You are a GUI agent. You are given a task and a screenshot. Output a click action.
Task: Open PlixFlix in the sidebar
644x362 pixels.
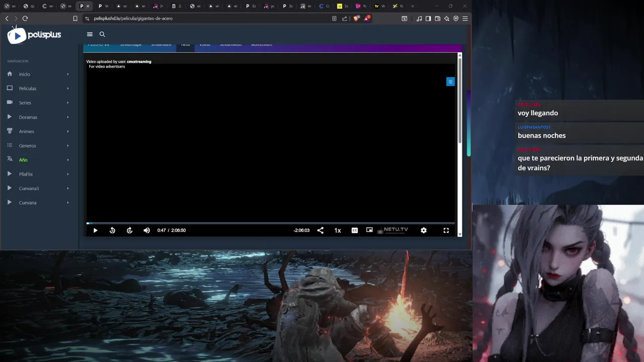point(26,174)
